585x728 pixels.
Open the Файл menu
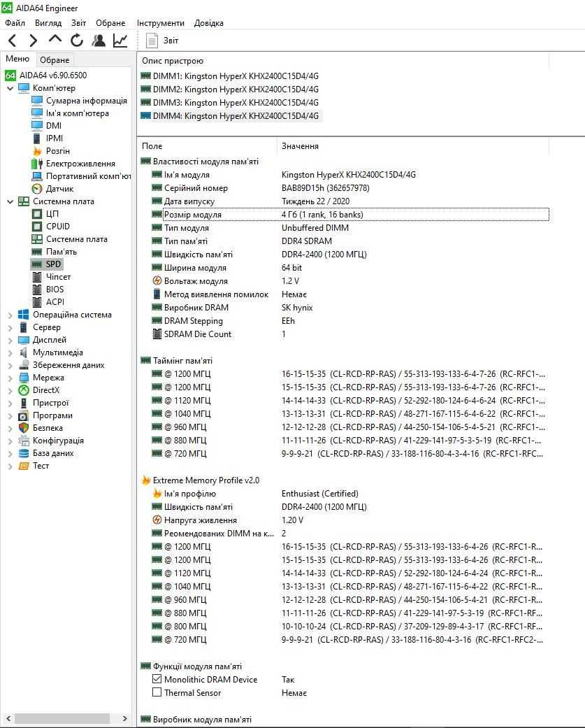click(x=15, y=23)
